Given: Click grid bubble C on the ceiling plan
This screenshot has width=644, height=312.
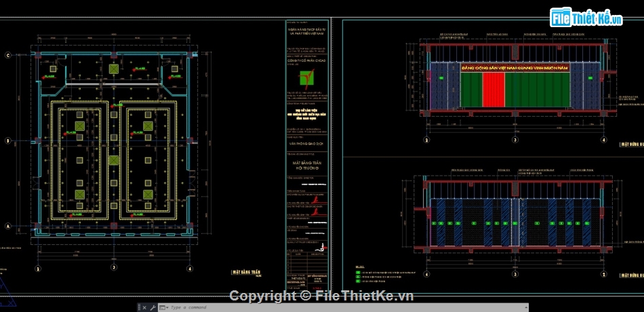Looking at the screenshot, I should click(x=8, y=55).
